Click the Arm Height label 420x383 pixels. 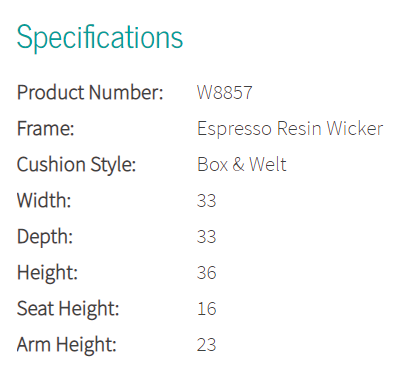(x=67, y=345)
